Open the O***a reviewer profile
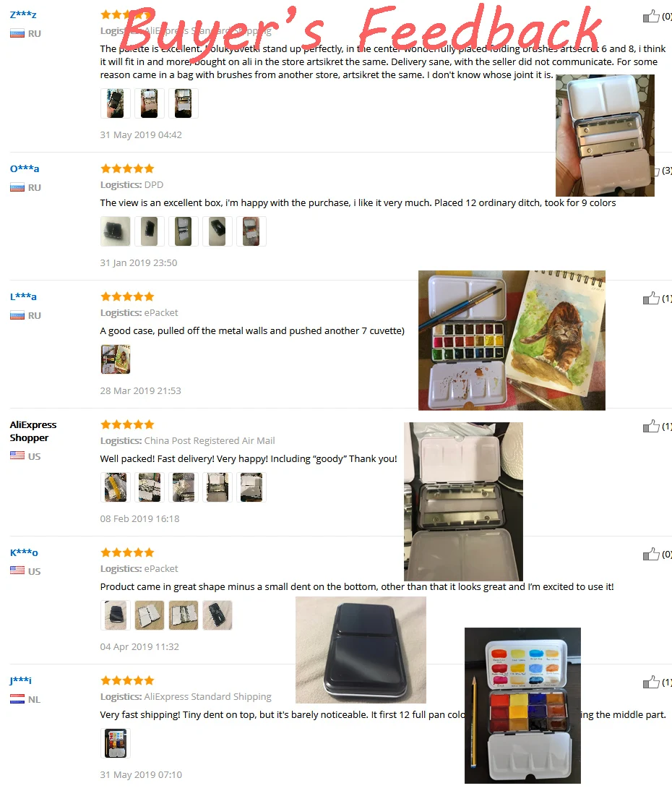The image size is (672, 791). [25, 168]
